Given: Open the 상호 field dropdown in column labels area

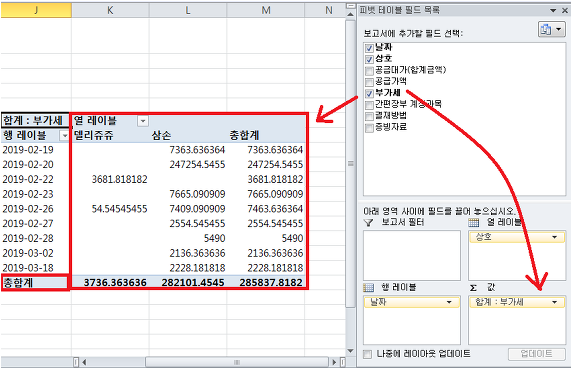Looking at the screenshot, I should [x=555, y=237].
